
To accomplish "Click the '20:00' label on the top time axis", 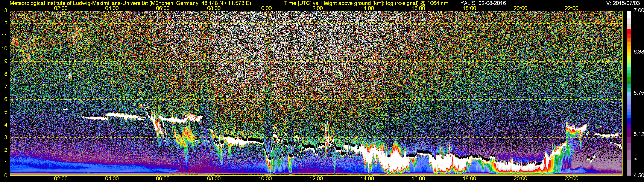I will tap(521, 8).
